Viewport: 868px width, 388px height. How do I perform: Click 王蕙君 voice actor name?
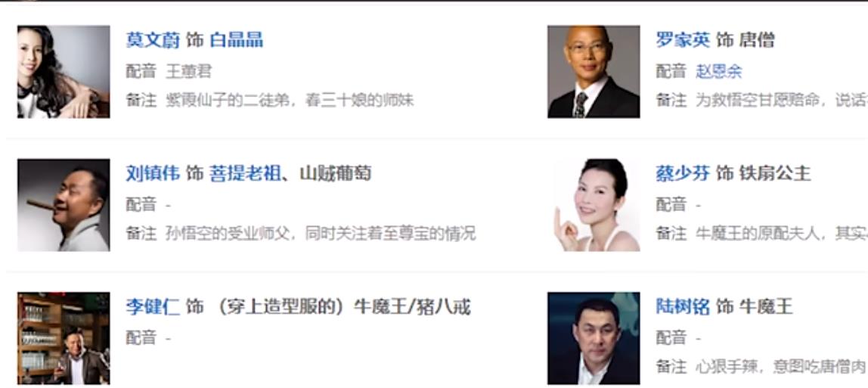pos(189,71)
